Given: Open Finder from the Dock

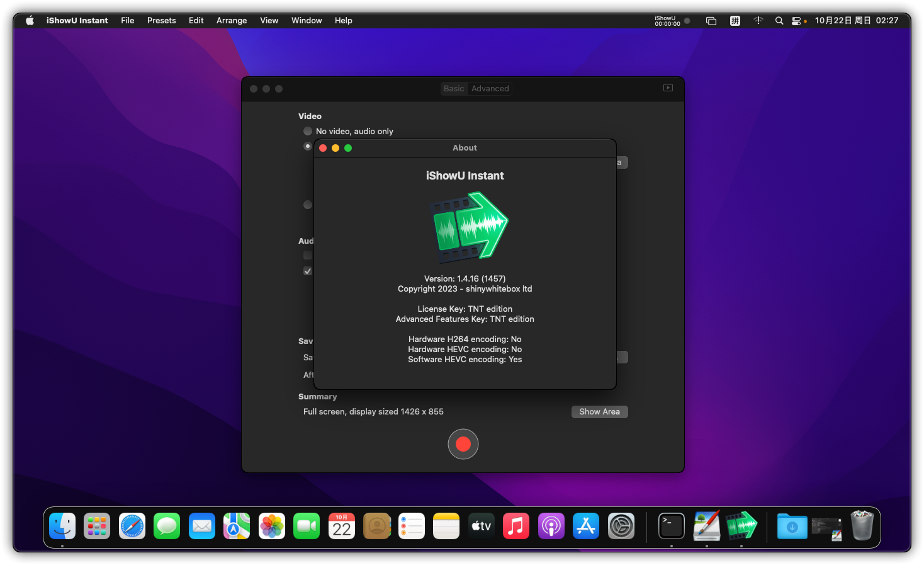Looking at the screenshot, I should click(62, 526).
